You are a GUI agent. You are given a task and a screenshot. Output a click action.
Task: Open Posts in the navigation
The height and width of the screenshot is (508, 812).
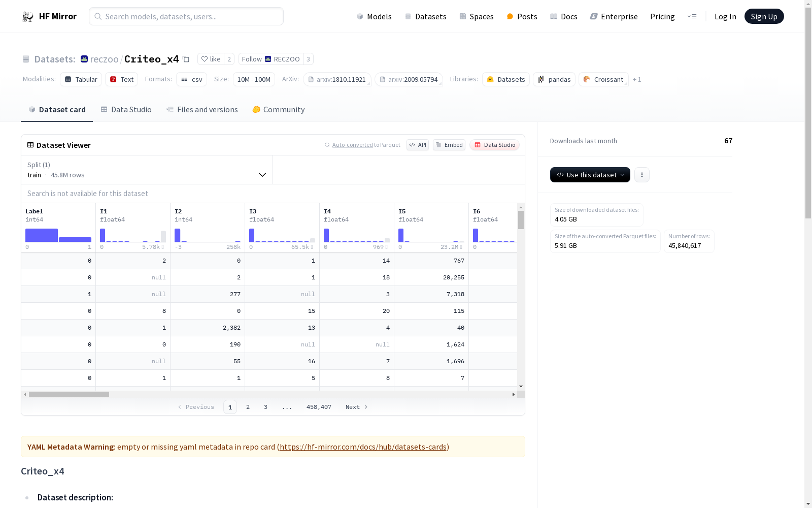(x=522, y=16)
